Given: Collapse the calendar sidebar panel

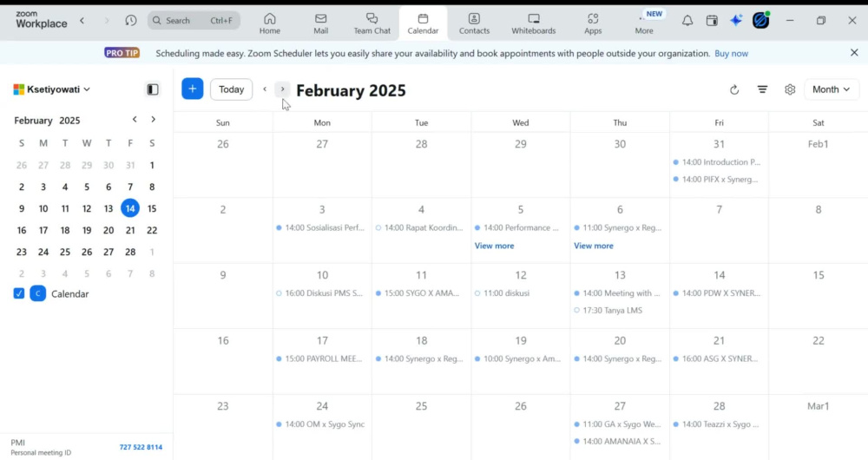Looking at the screenshot, I should point(153,89).
